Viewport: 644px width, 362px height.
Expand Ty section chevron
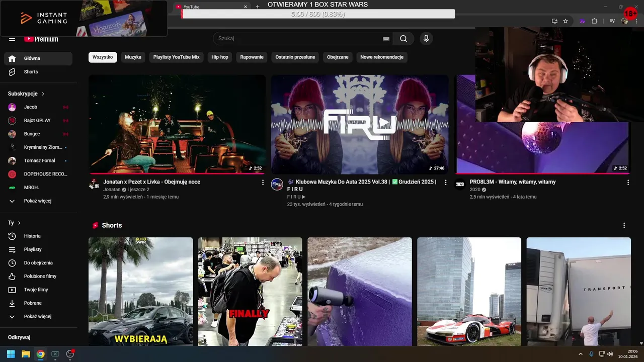pos(19,223)
